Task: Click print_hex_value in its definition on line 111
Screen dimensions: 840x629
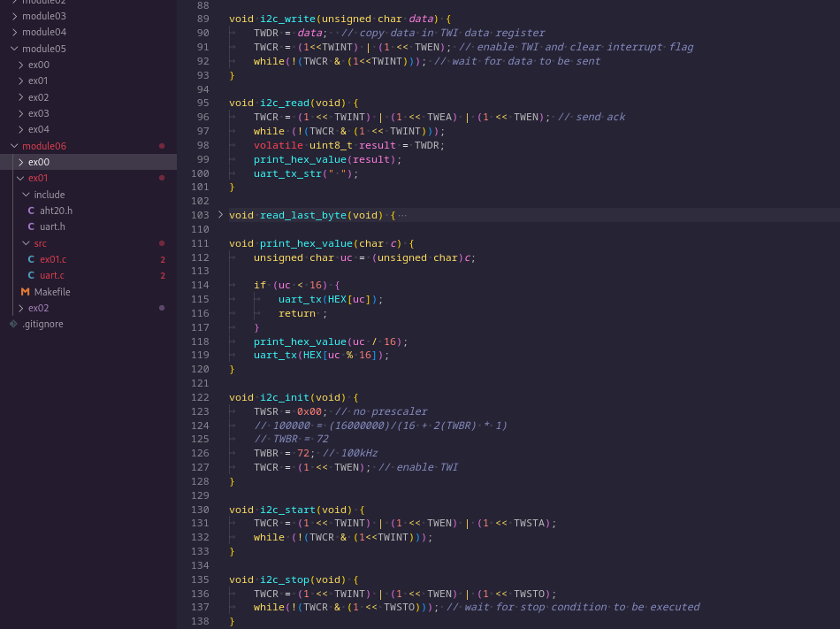Action: [x=307, y=243]
